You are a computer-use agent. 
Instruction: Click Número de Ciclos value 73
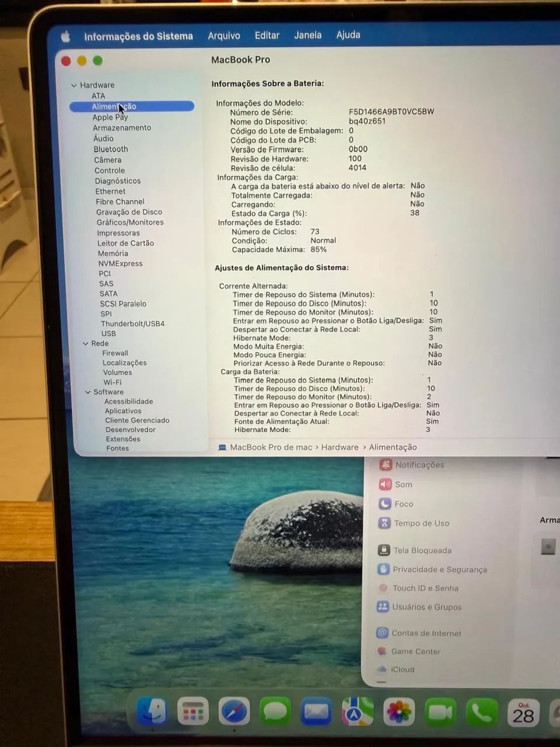315,231
